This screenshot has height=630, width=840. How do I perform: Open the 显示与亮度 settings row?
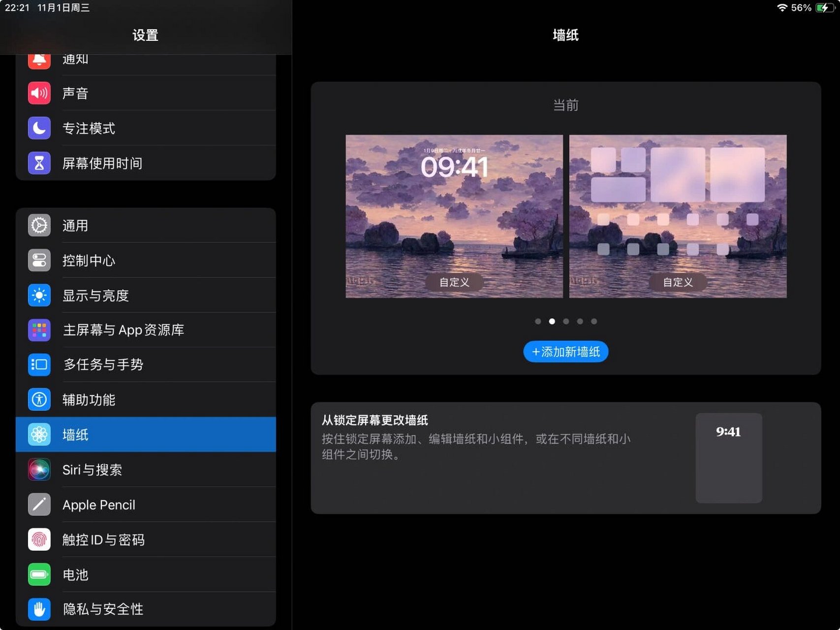tap(146, 295)
